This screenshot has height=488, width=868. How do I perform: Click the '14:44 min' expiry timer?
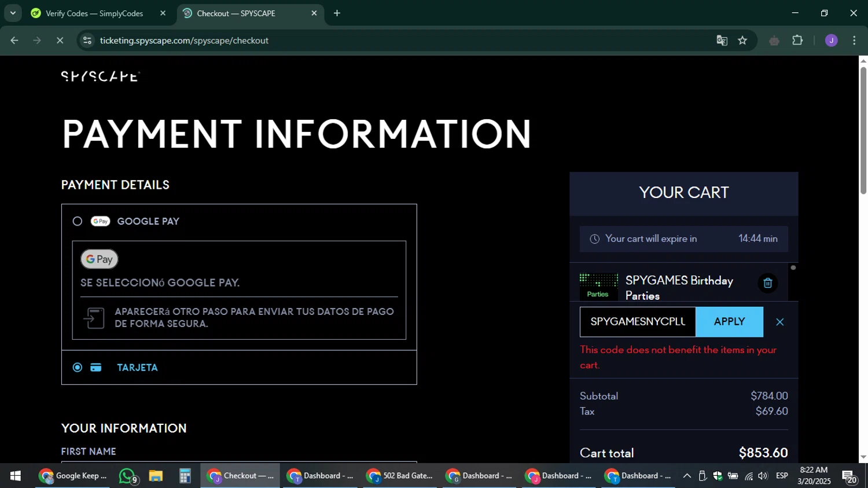coord(758,239)
